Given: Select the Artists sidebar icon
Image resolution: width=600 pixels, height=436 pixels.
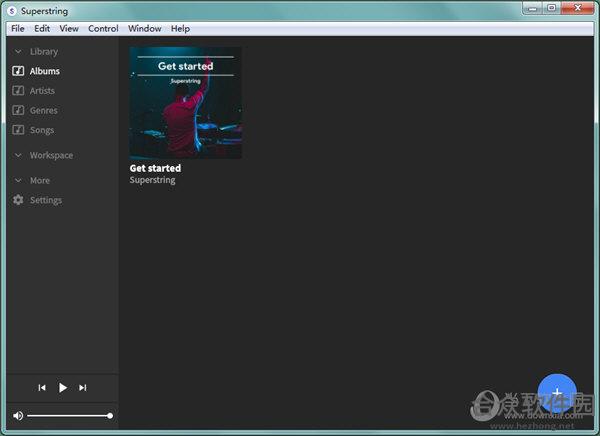Looking at the screenshot, I should [18, 91].
